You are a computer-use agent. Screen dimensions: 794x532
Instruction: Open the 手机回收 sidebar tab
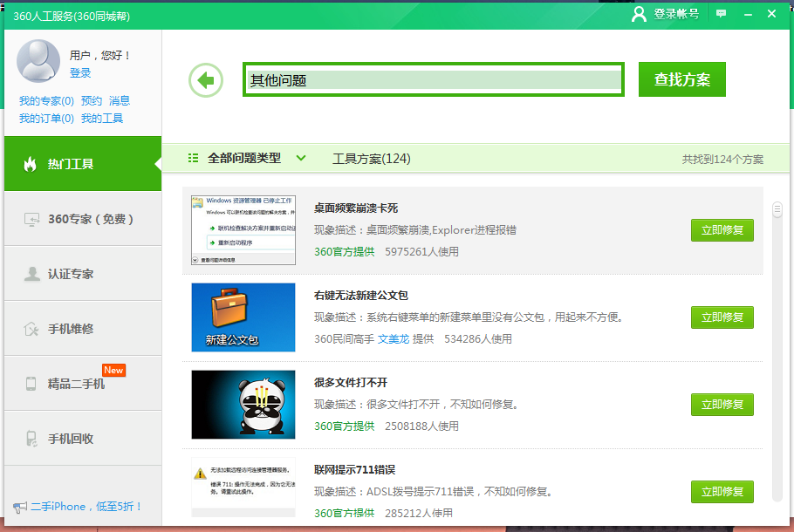(x=83, y=439)
